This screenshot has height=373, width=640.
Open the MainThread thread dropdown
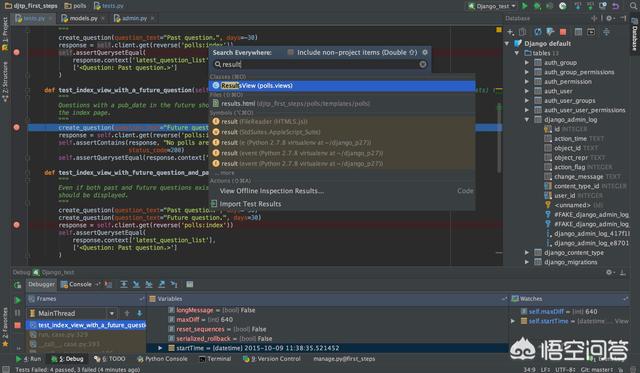point(112,313)
